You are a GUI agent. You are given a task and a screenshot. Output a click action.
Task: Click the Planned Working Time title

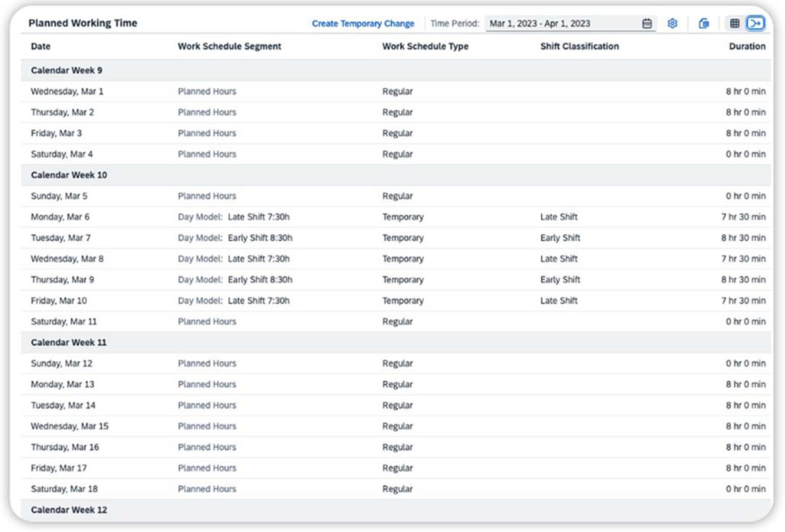[x=83, y=23]
